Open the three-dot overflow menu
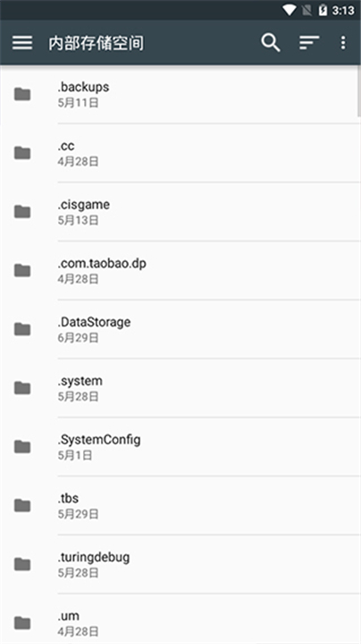This screenshot has width=361, height=644. click(343, 42)
